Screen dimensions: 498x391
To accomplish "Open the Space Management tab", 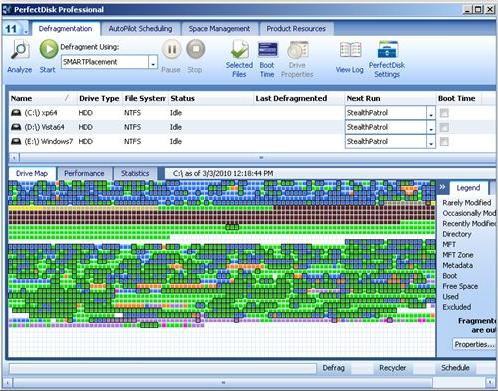I will [219, 29].
